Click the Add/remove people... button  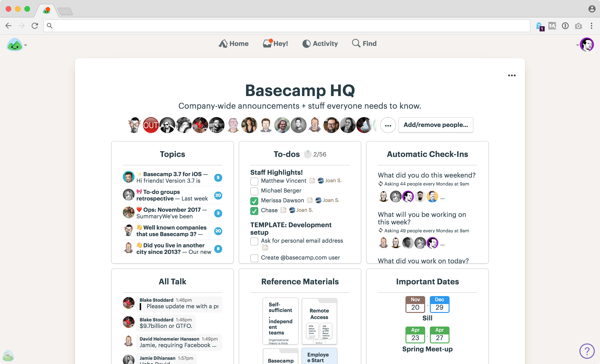[x=436, y=125]
